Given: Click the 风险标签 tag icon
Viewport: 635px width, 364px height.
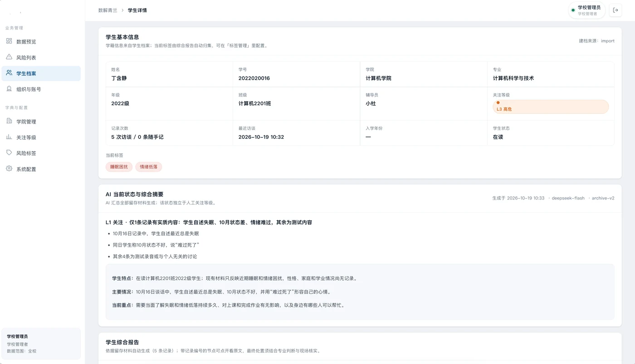Looking at the screenshot, I should [x=9, y=153].
